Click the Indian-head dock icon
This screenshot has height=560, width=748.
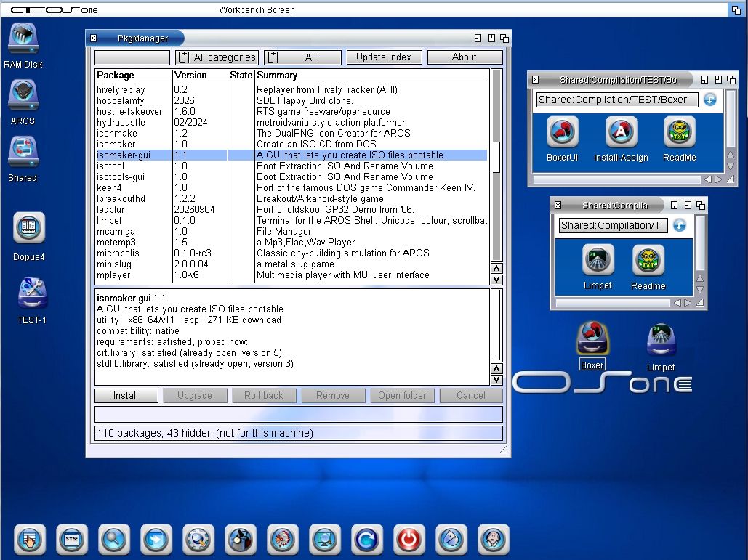pyautogui.click(x=282, y=540)
